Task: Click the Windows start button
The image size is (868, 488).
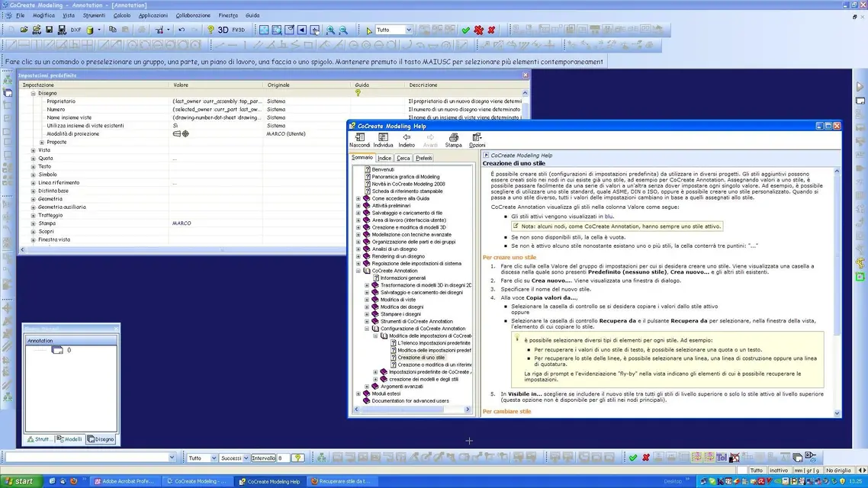Action: (x=21, y=481)
